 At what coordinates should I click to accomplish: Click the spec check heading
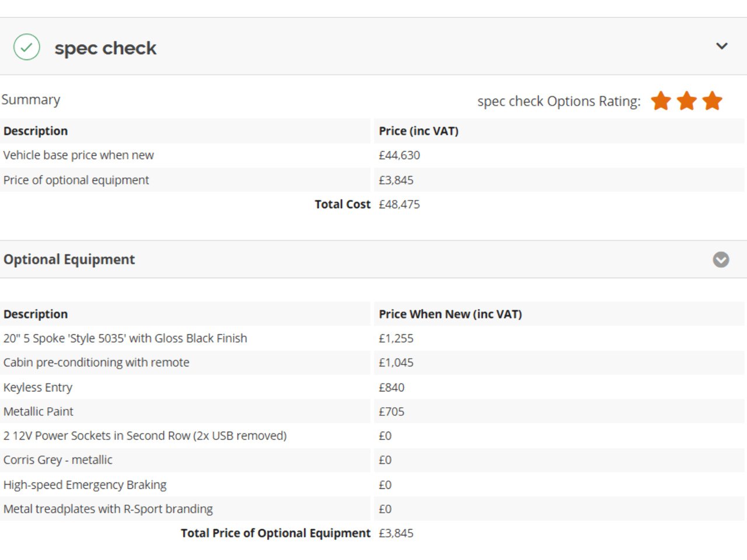click(x=106, y=48)
